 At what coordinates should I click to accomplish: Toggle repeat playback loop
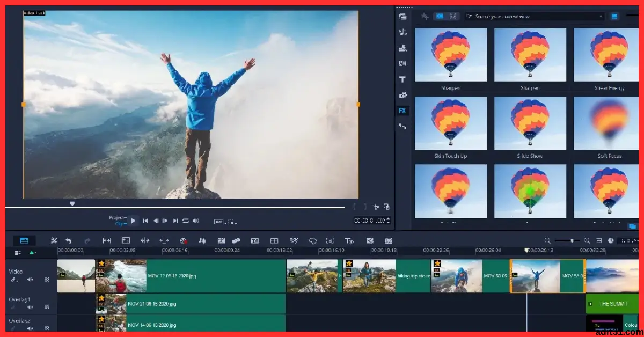[x=186, y=221]
